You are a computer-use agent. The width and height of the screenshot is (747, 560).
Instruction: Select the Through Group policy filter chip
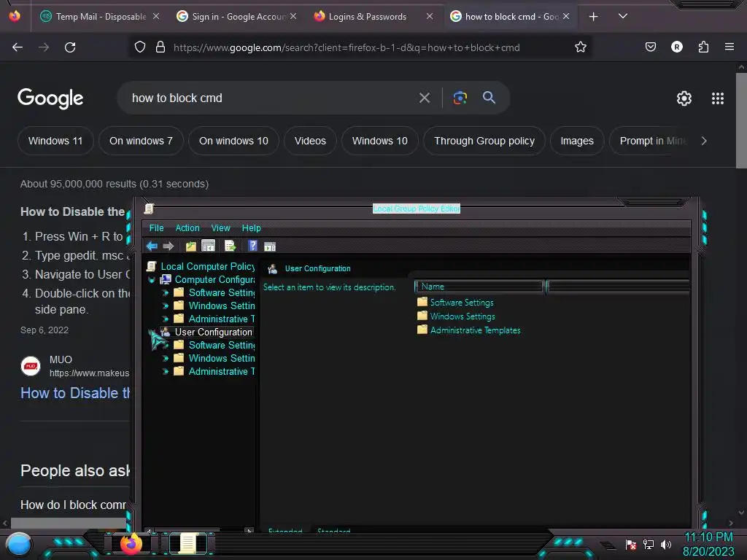click(484, 141)
